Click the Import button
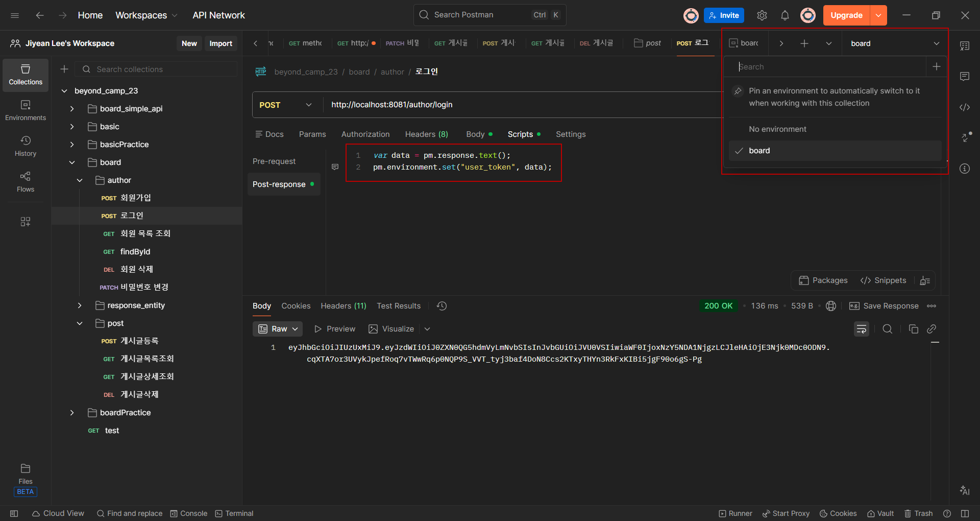The width and height of the screenshot is (980, 521). [220, 43]
